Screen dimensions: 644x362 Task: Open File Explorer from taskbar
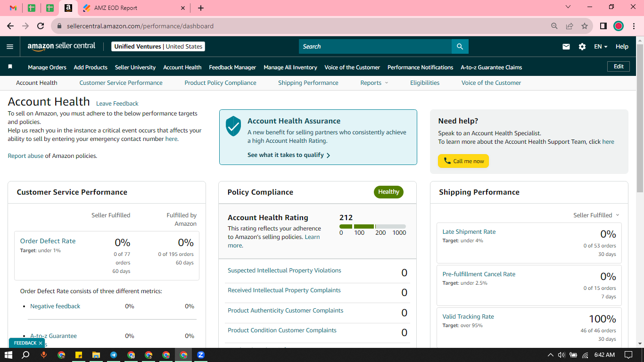pyautogui.click(x=96, y=355)
